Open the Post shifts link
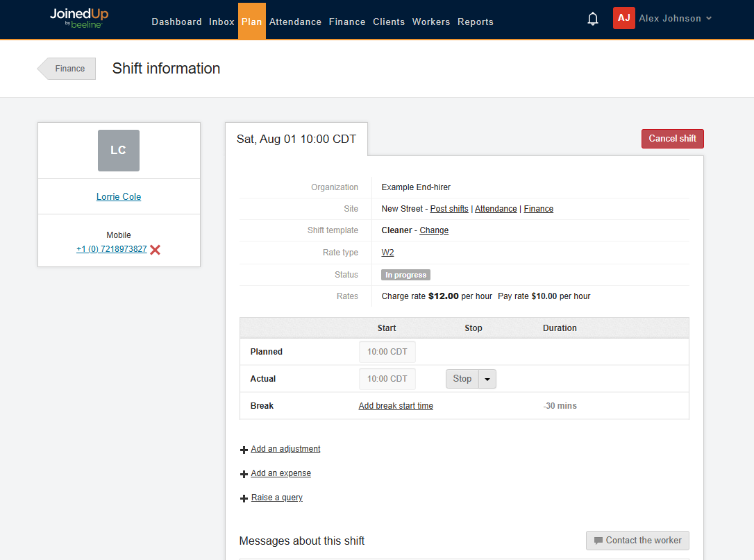Screen dimensions: 754x560 (449, 209)
